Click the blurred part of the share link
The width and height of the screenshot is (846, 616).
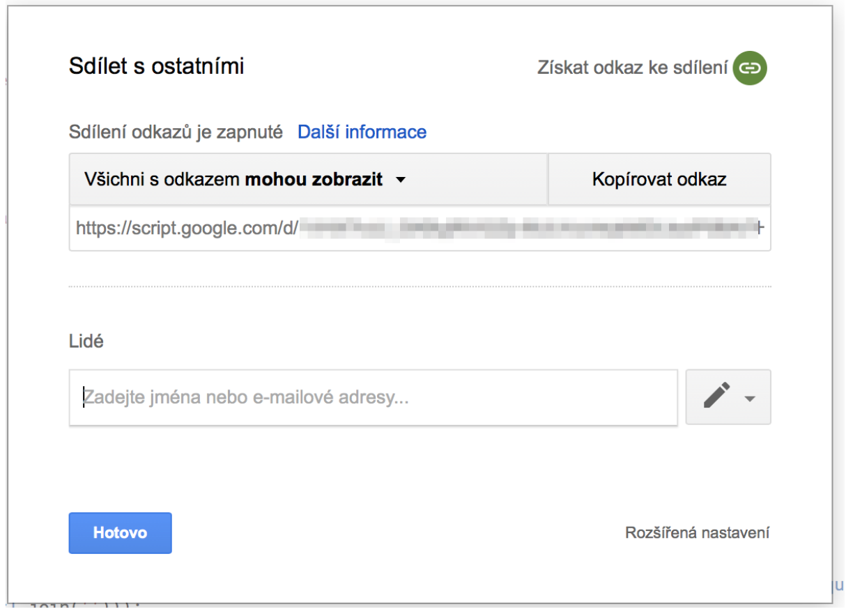(528, 227)
